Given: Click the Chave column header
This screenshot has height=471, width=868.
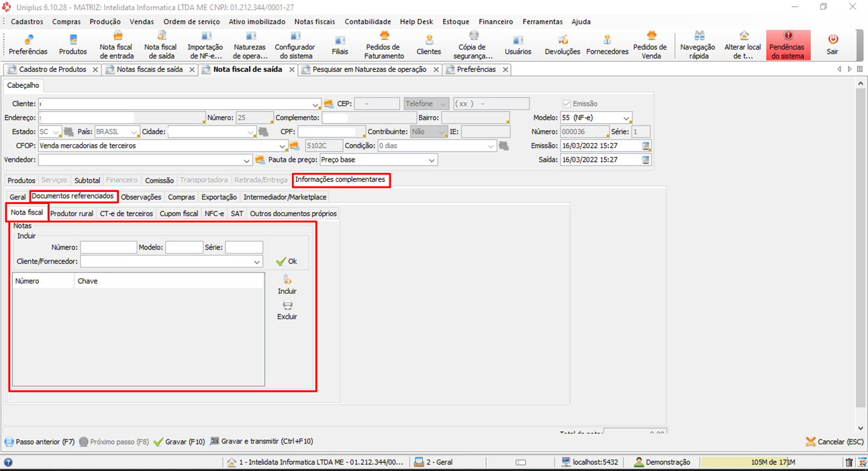Looking at the screenshot, I should point(169,281).
